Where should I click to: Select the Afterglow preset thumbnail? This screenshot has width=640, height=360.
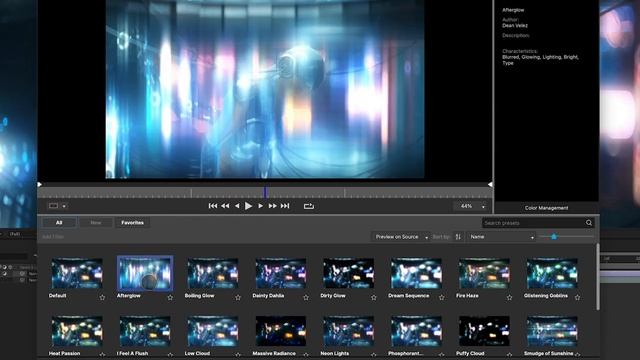pos(145,273)
